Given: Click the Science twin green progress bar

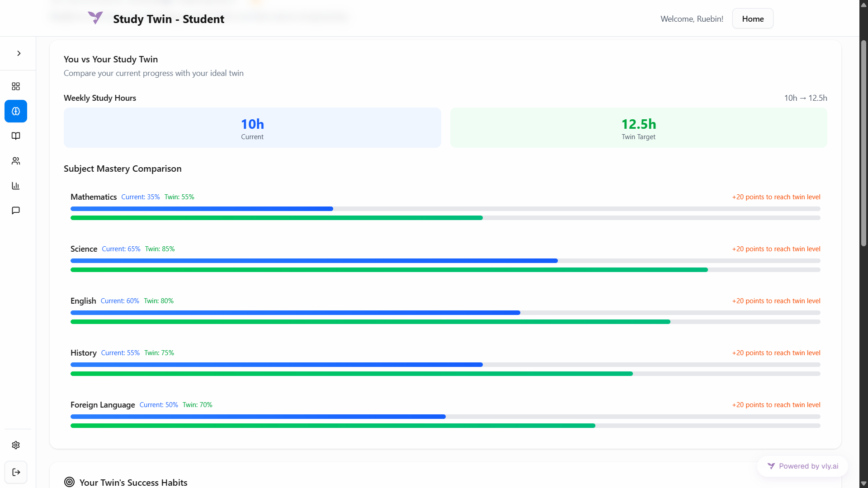Looking at the screenshot, I should (389, 270).
